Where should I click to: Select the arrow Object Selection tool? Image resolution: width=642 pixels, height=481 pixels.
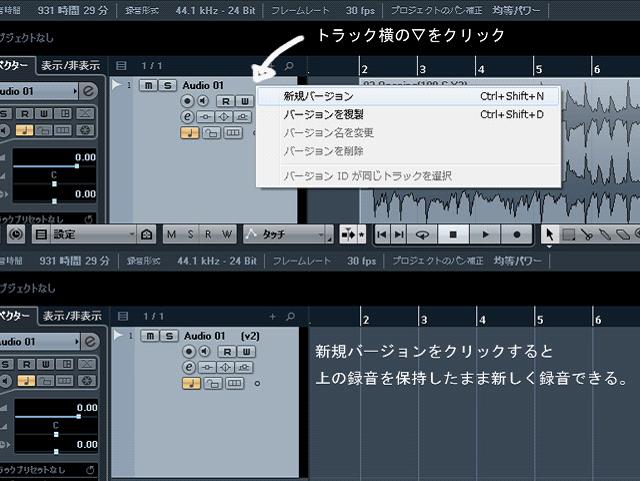pos(549,235)
